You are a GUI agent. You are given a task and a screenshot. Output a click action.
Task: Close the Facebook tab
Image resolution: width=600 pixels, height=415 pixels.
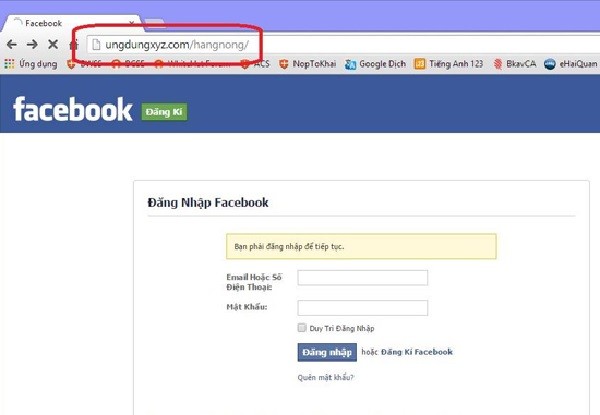(132, 23)
